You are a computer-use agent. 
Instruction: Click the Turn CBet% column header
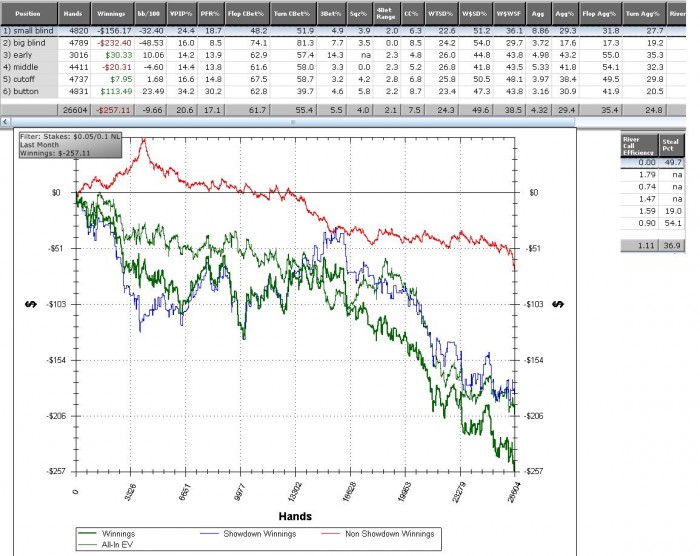tap(293, 14)
